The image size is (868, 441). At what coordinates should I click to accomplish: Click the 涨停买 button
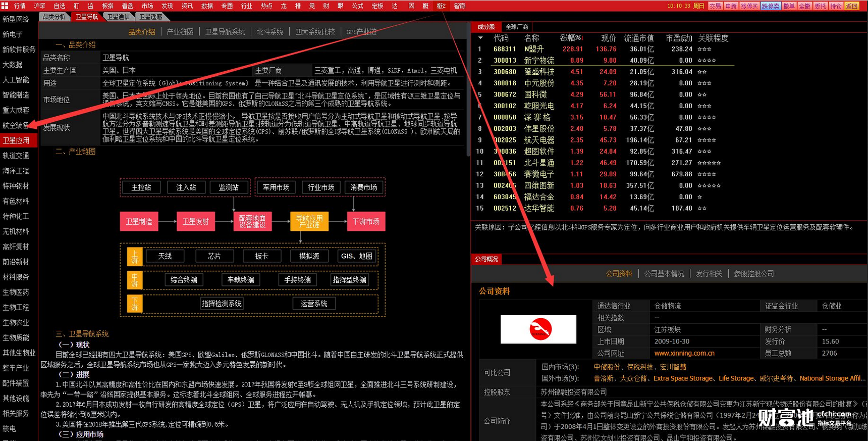[x=749, y=6]
